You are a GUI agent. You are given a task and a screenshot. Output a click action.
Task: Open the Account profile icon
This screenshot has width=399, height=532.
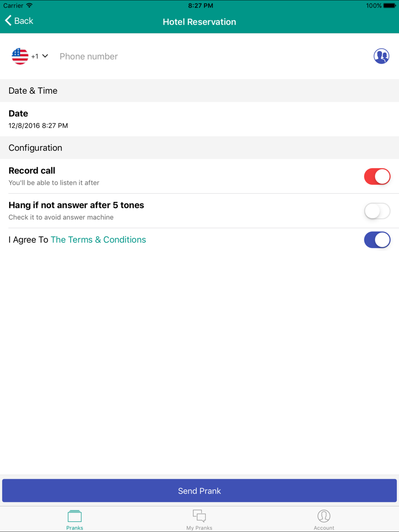(324, 516)
